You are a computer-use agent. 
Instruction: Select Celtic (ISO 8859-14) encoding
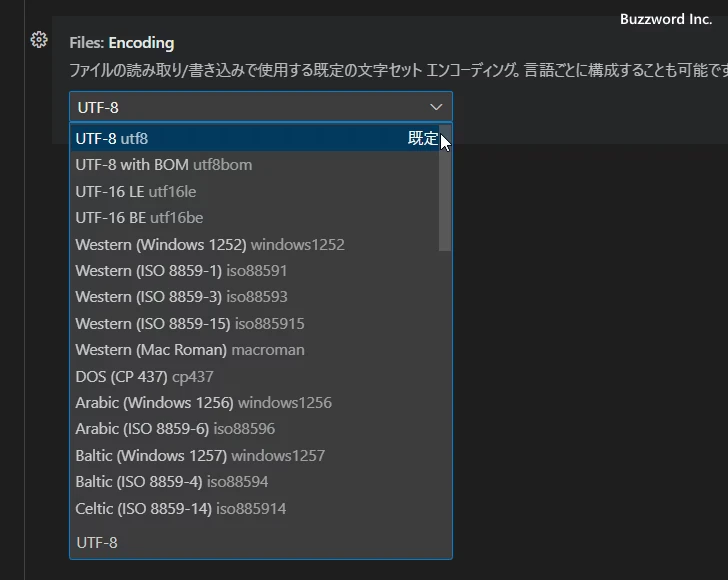181,508
